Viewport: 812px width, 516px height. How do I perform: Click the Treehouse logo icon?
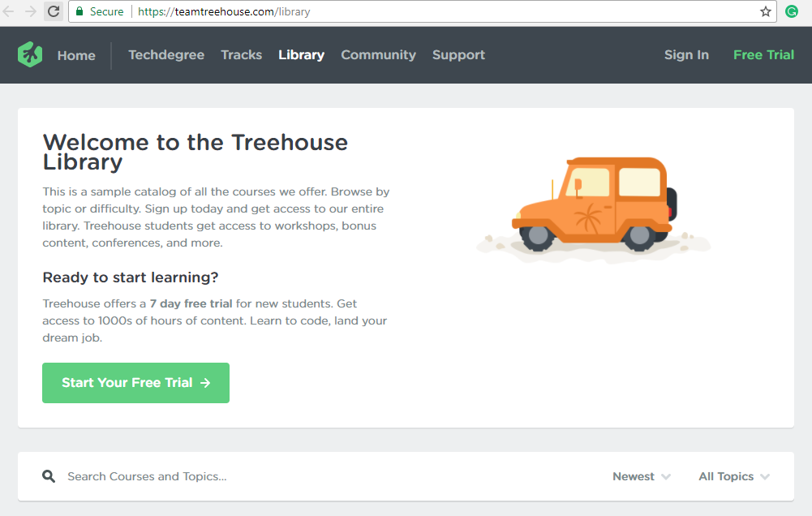tap(30, 54)
